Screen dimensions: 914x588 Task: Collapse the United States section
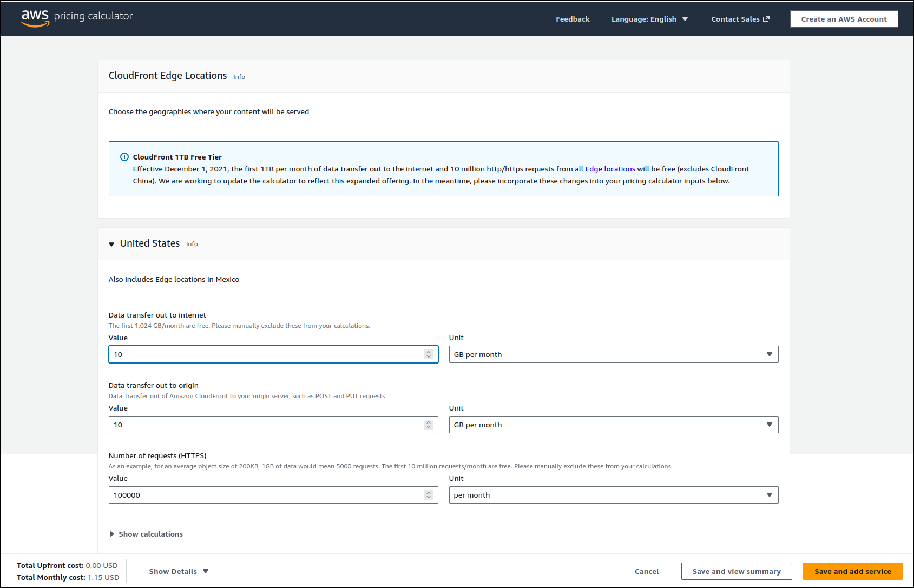click(111, 244)
